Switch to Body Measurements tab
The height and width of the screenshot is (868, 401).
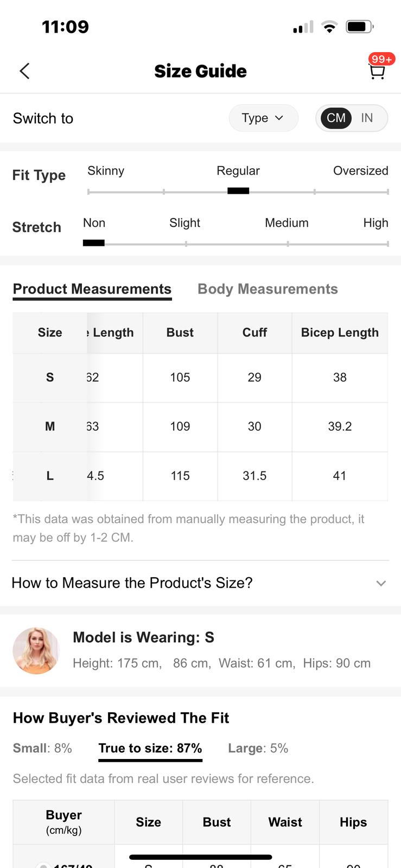pyautogui.click(x=268, y=289)
